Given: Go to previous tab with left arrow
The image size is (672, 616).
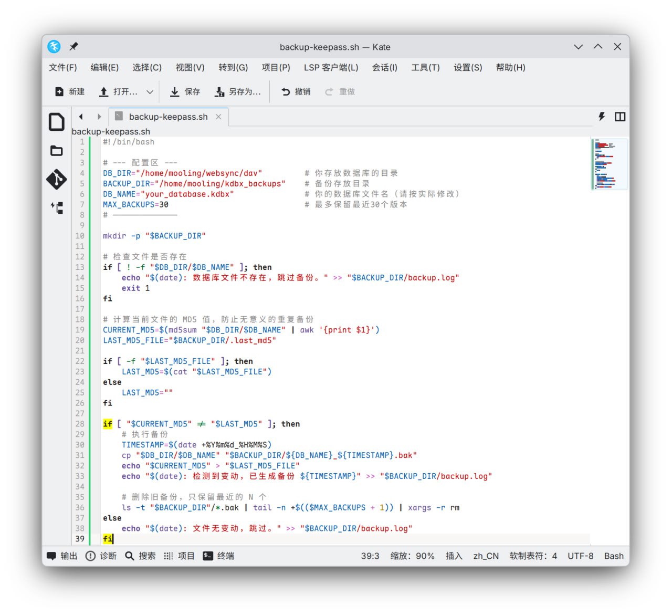Looking at the screenshot, I should pos(81,117).
